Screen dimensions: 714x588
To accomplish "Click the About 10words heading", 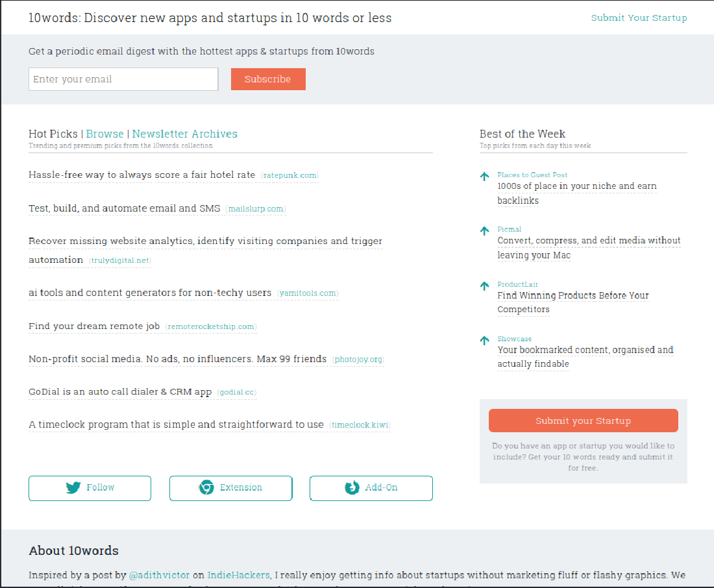I will coord(74,550).
